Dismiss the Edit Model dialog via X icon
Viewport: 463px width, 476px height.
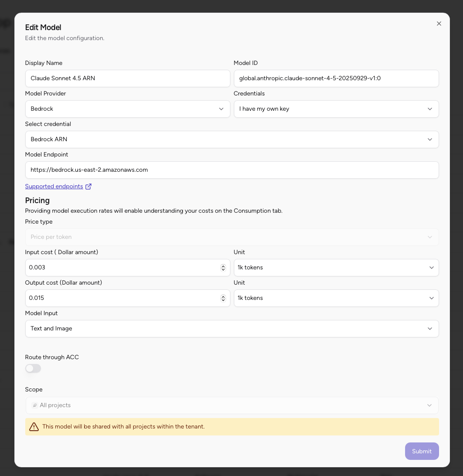click(439, 24)
